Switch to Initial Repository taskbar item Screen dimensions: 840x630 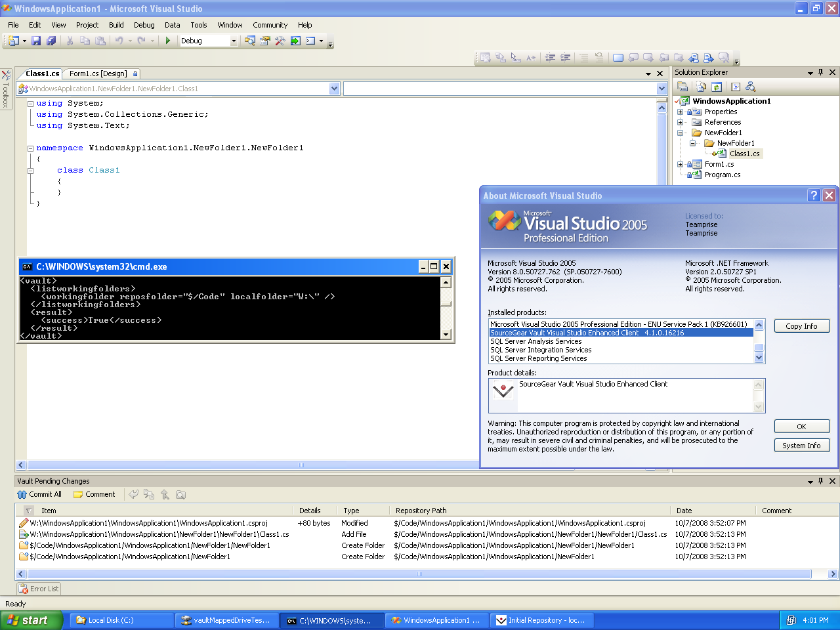tap(543, 620)
